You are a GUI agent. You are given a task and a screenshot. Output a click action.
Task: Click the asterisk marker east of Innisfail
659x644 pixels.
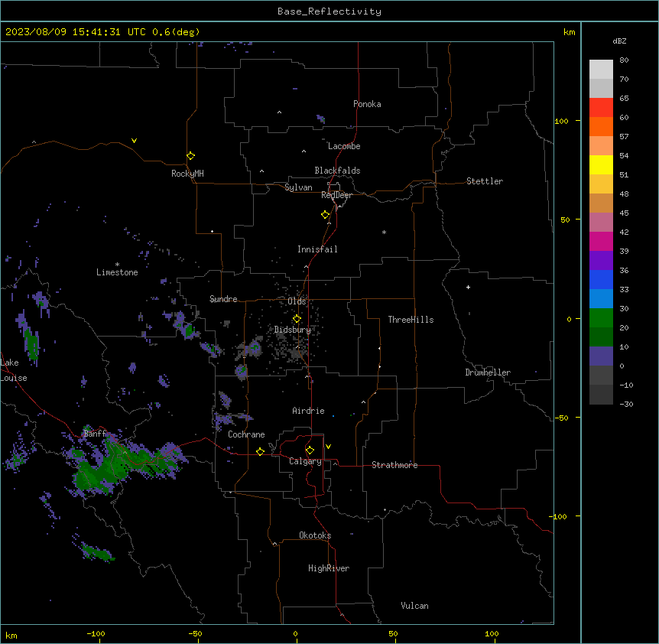384,232
